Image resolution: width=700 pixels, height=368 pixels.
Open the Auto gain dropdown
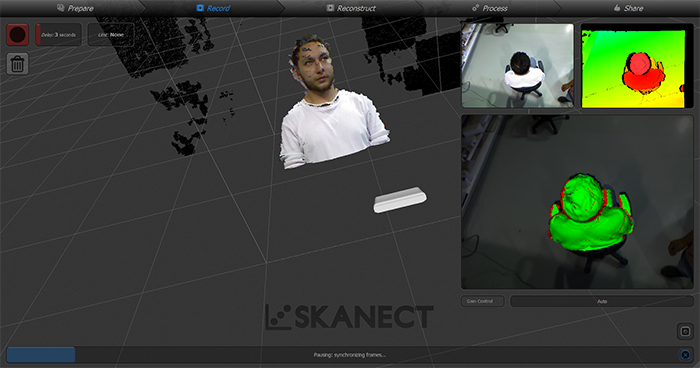(x=602, y=301)
